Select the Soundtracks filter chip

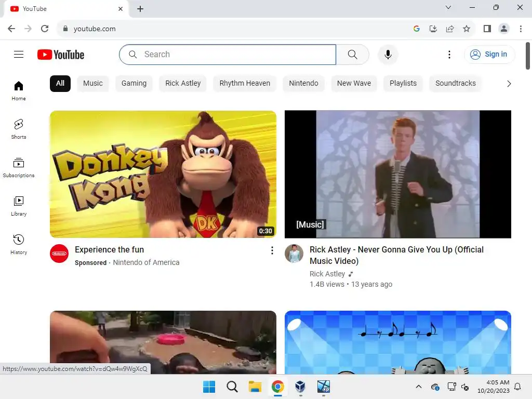(455, 84)
